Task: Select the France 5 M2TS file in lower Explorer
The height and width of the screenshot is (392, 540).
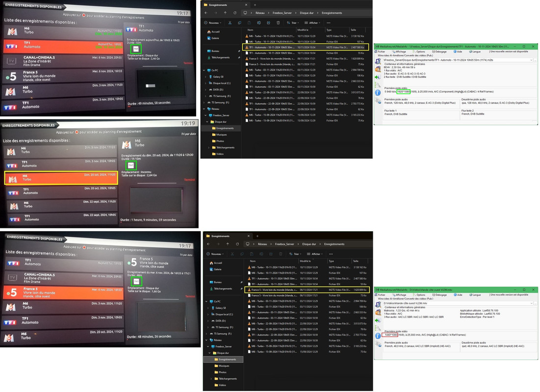Action: coord(307,290)
